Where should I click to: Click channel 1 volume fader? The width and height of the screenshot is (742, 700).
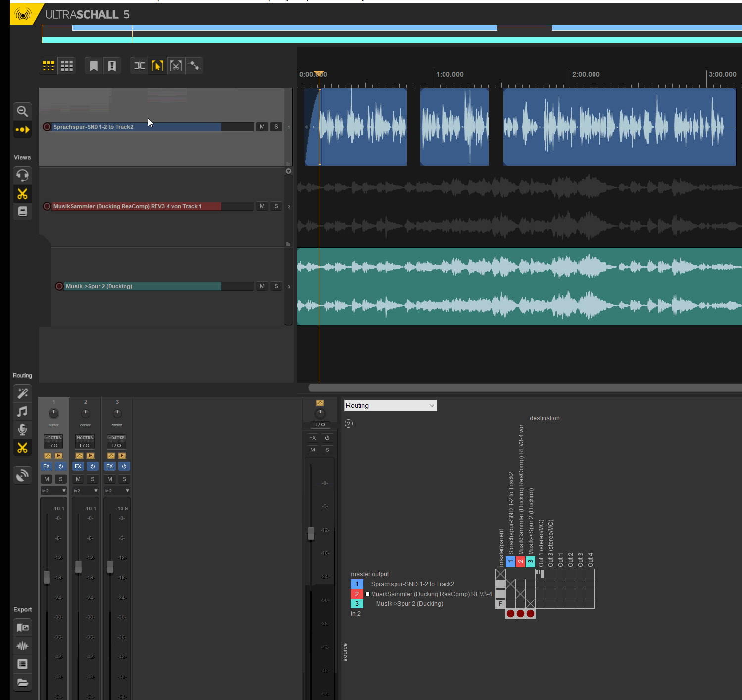(x=47, y=577)
